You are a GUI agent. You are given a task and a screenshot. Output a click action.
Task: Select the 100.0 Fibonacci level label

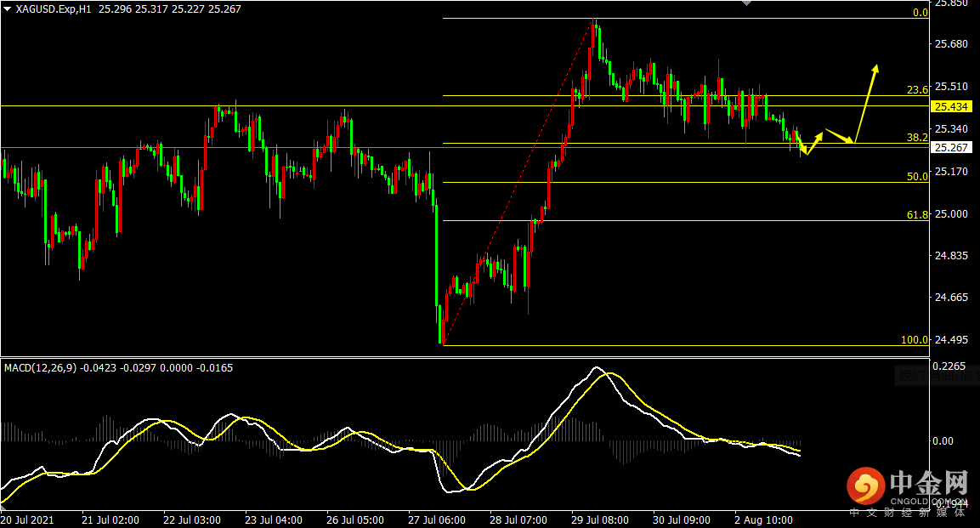point(915,340)
